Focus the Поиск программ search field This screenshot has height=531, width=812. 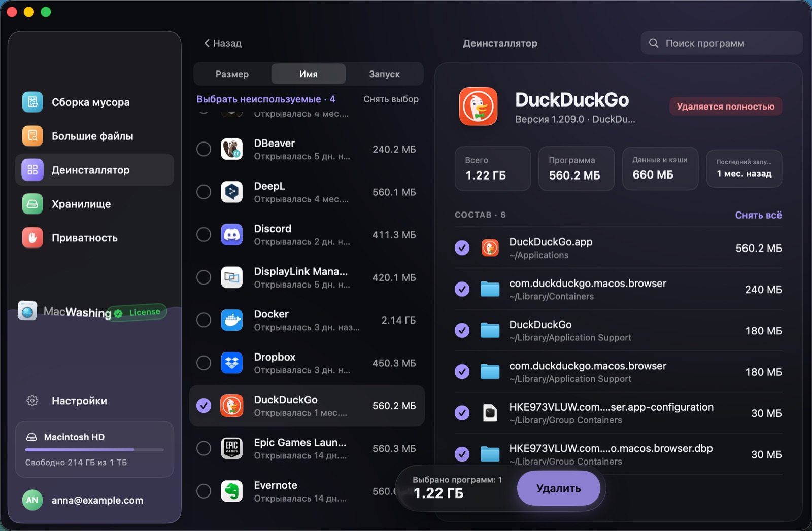(722, 43)
